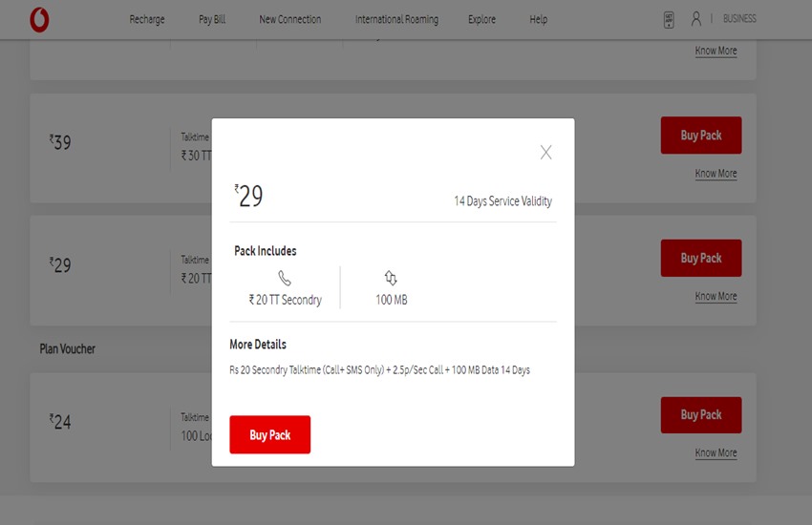This screenshot has height=525, width=812.
Task: Click Buy Pack on the ₹29 list row
Action: pos(700,258)
